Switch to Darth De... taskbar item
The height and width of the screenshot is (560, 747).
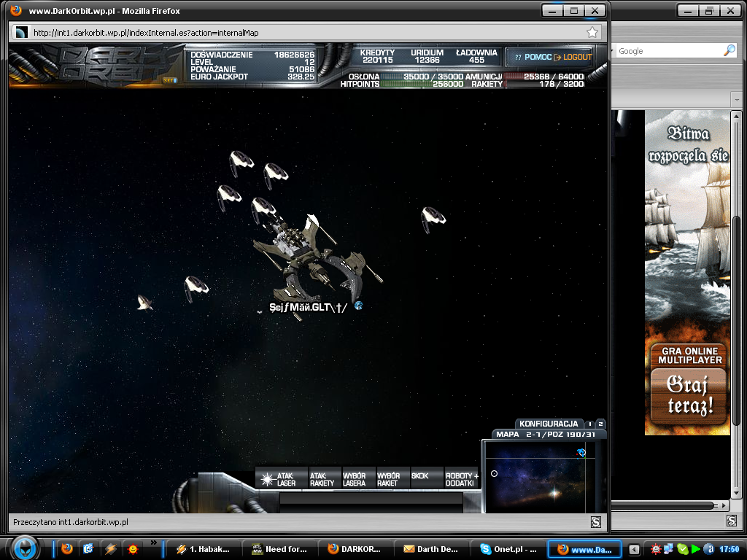click(430, 549)
